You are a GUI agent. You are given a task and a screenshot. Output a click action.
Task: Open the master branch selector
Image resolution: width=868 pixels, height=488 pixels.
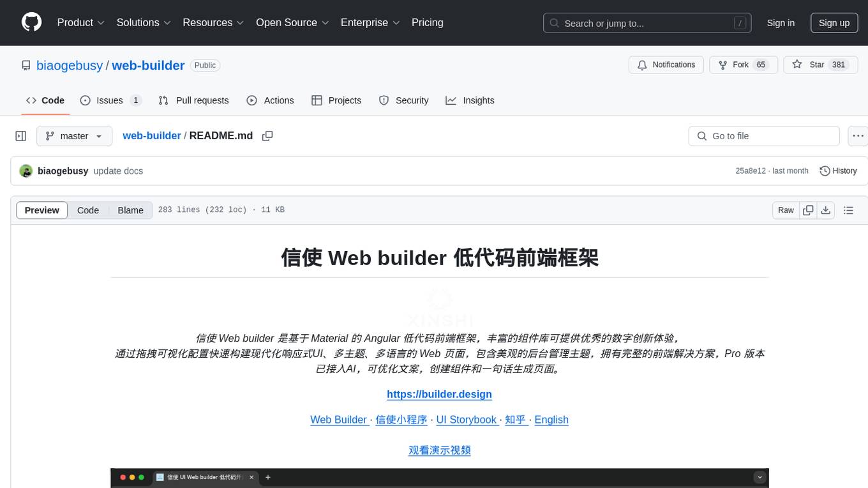[74, 136]
